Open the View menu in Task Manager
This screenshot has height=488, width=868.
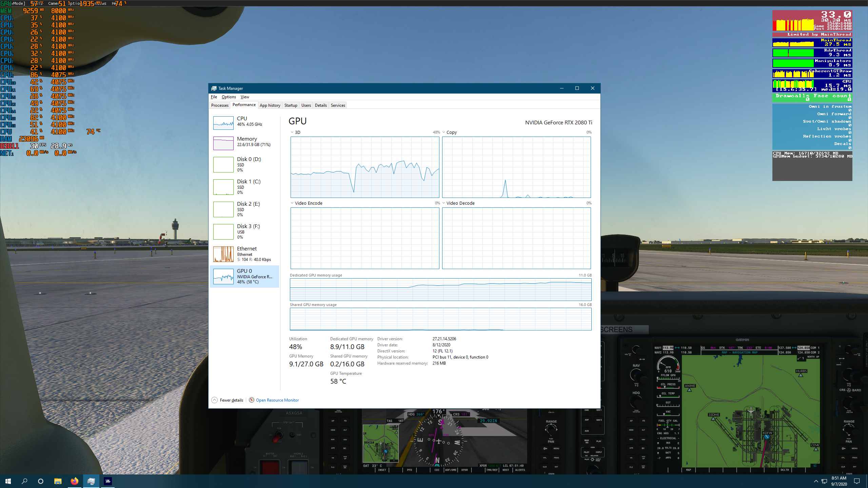245,97
